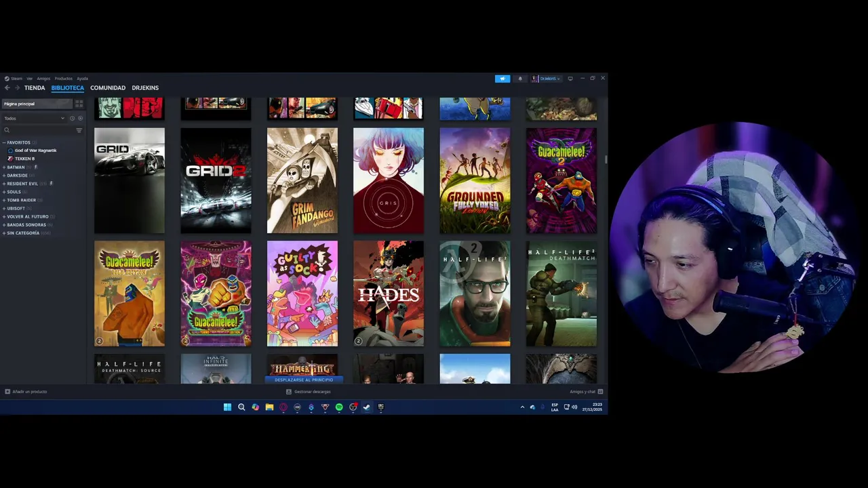Expand the UBISOFT collection
Viewport: 868px width, 488px height.
coord(4,208)
